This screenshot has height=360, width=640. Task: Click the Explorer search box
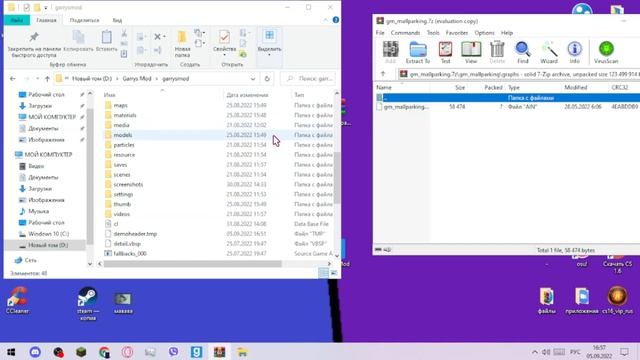[308, 78]
